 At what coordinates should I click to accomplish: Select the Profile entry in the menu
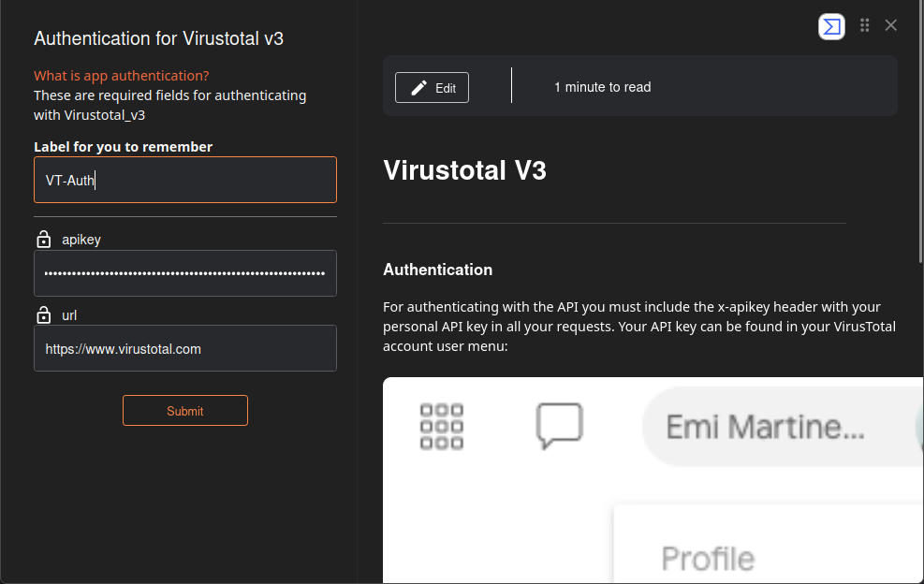click(x=708, y=559)
